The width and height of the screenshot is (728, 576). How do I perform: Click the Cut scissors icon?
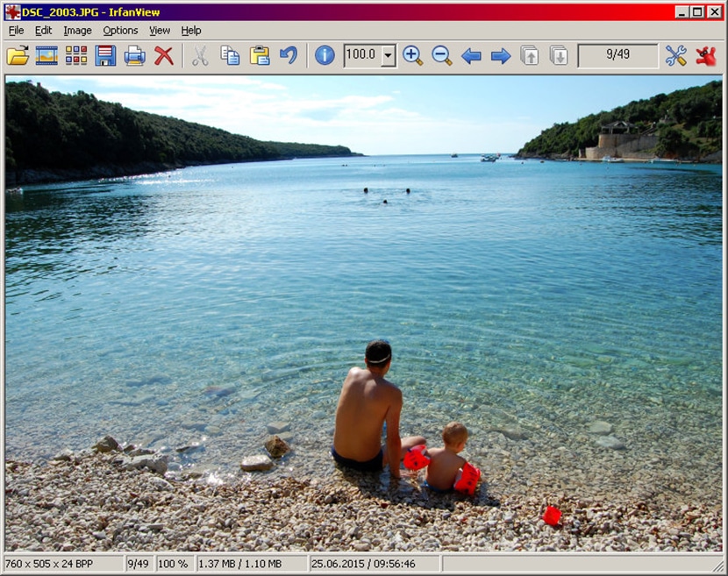point(200,56)
